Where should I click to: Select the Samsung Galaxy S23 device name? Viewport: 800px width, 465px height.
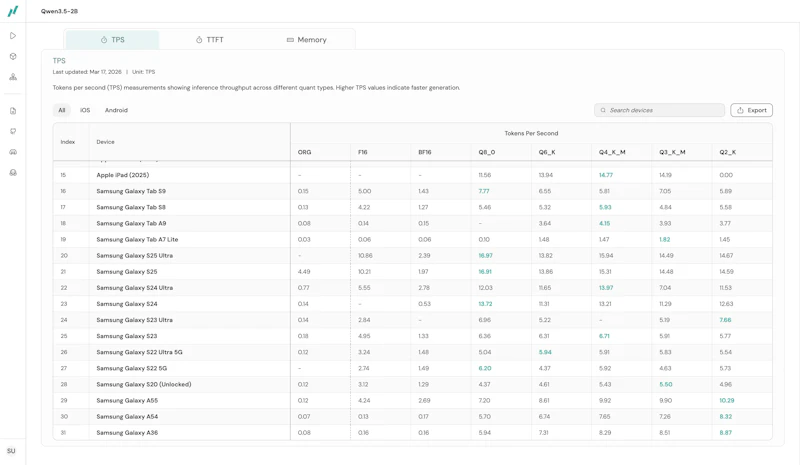tap(127, 336)
